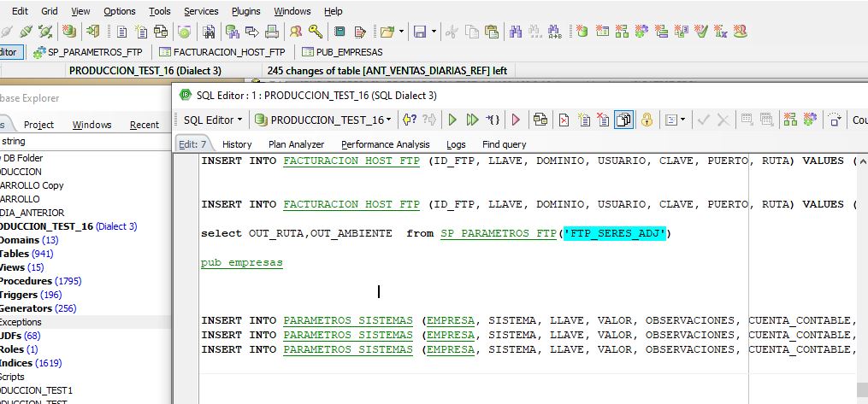Open the SQL Editor dropdown menu
Screen dimensions: 868x404
213,120
